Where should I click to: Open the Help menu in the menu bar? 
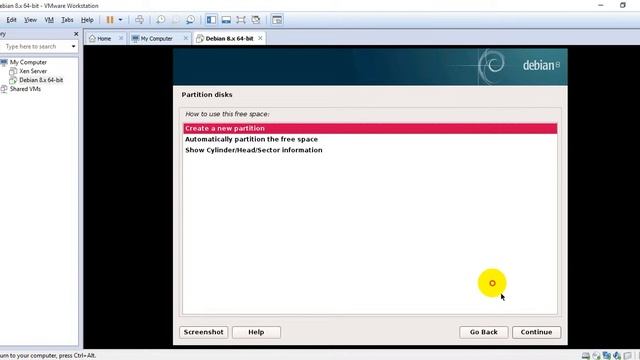[x=87, y=20]
